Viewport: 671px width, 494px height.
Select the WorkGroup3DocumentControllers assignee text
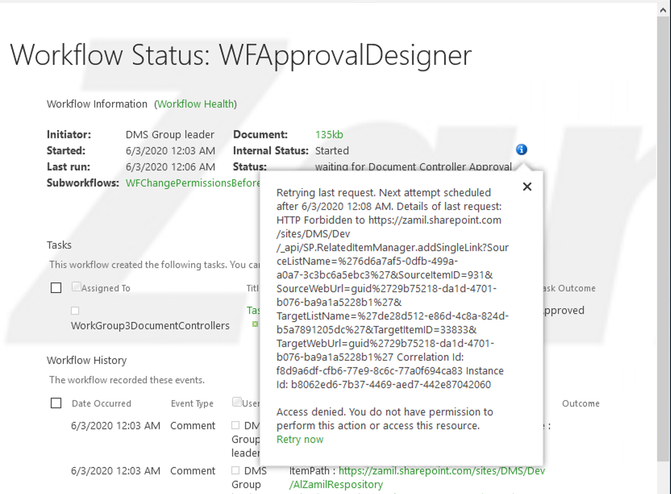coord(150,326)
